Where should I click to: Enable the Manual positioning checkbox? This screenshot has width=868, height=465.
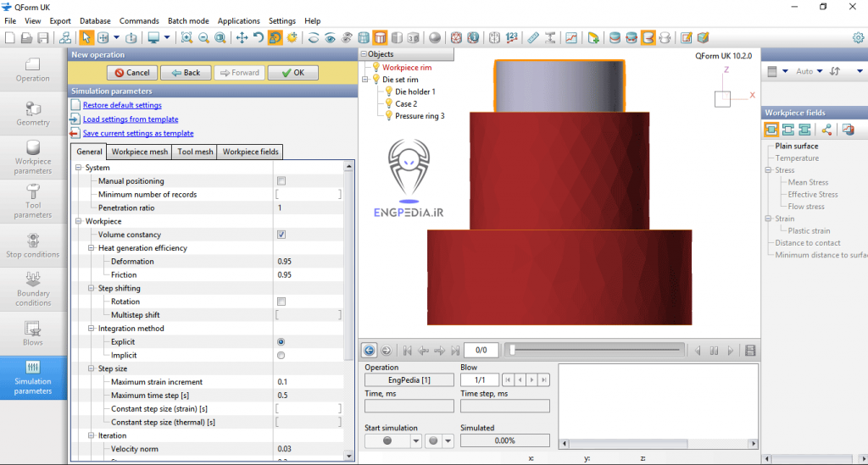(281, 181)
